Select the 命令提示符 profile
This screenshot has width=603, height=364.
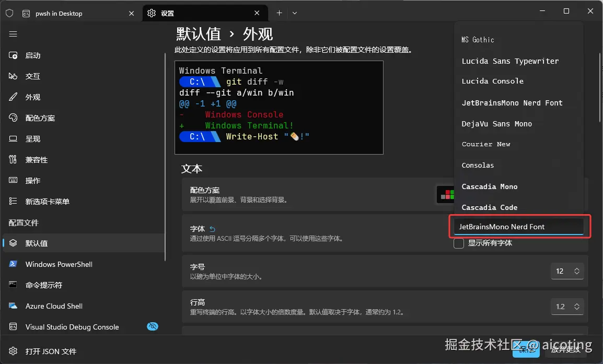84,285
